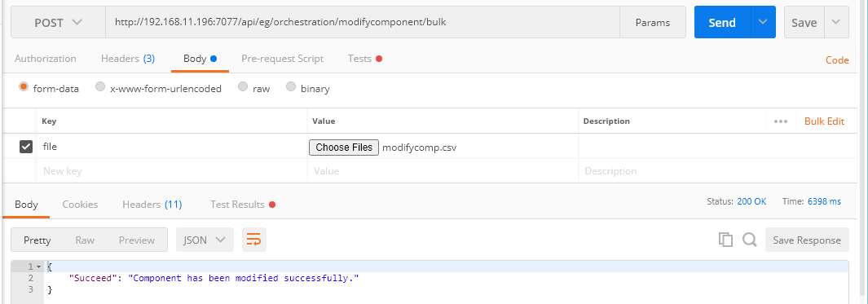Select the x-www-form-urlencoded radio button
This screenshot has width=868, height=304.
(100, 87)
